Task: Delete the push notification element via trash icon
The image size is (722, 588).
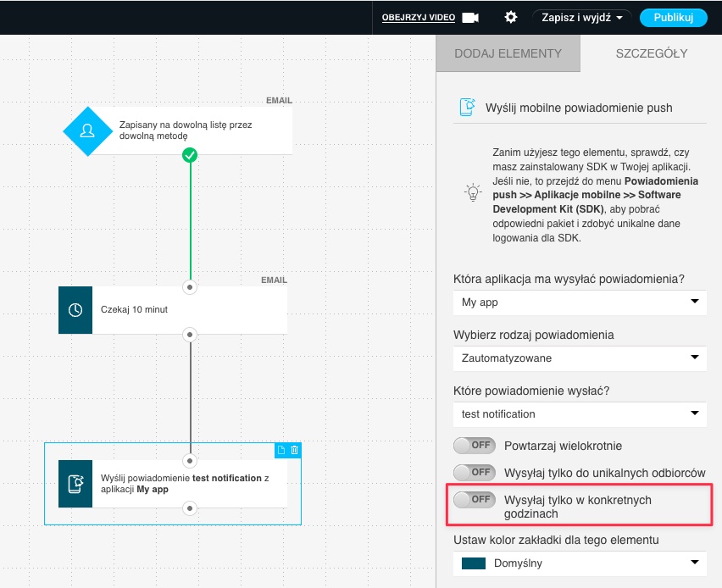Action: [294, 450]
